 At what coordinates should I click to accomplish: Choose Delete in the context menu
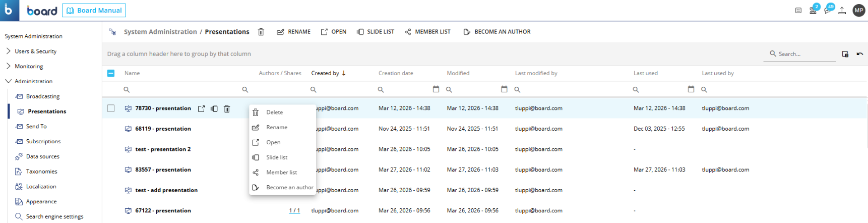[x=282, y=113]
